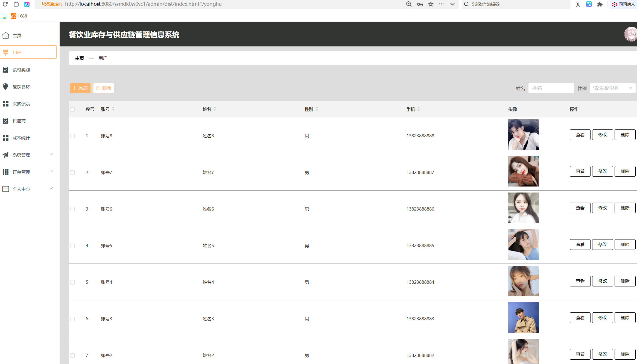Click the search icon in browser search box

(466, 4)
